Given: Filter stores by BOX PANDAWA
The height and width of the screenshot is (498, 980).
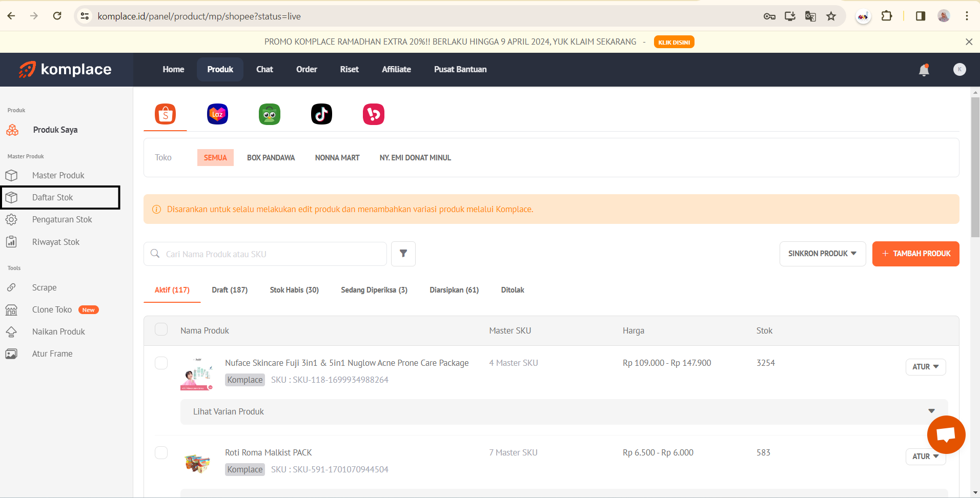Looking at the screenshot, I should pos(271,158).
